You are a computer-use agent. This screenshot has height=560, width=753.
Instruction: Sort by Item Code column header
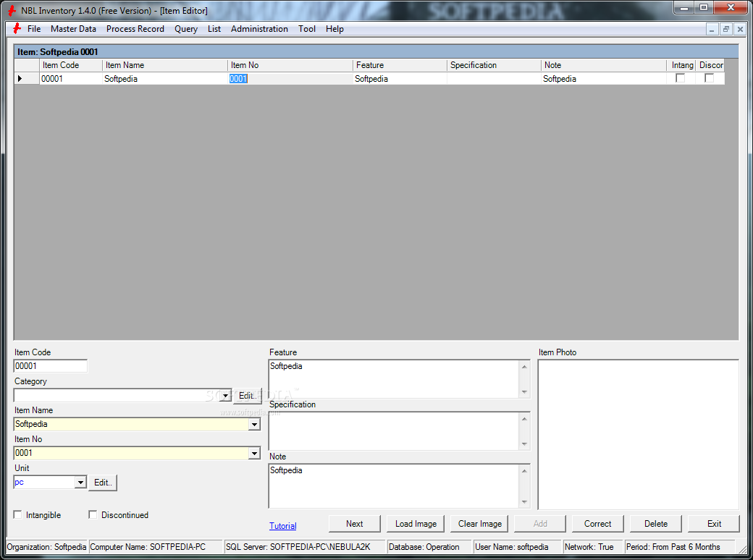71,65
